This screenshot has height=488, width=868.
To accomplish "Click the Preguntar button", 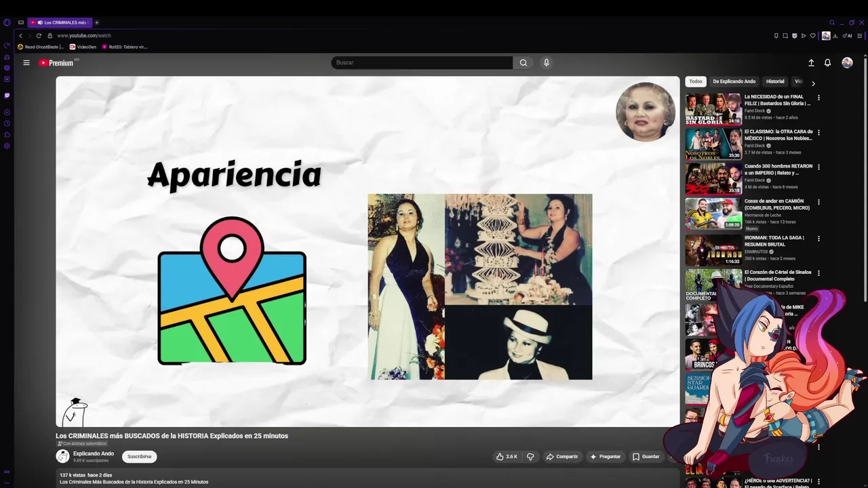I will (x=606, y=457).
